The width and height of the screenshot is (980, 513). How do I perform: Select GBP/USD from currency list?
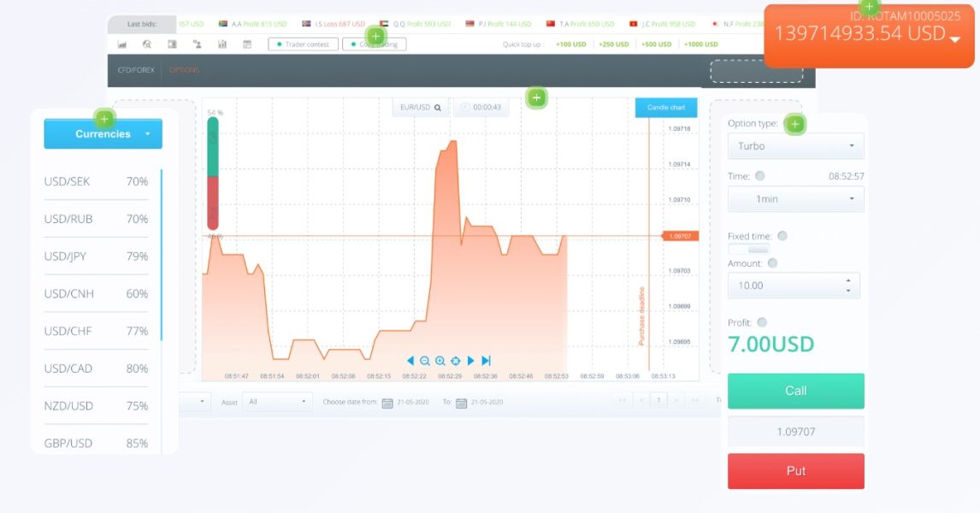point(96,443)
